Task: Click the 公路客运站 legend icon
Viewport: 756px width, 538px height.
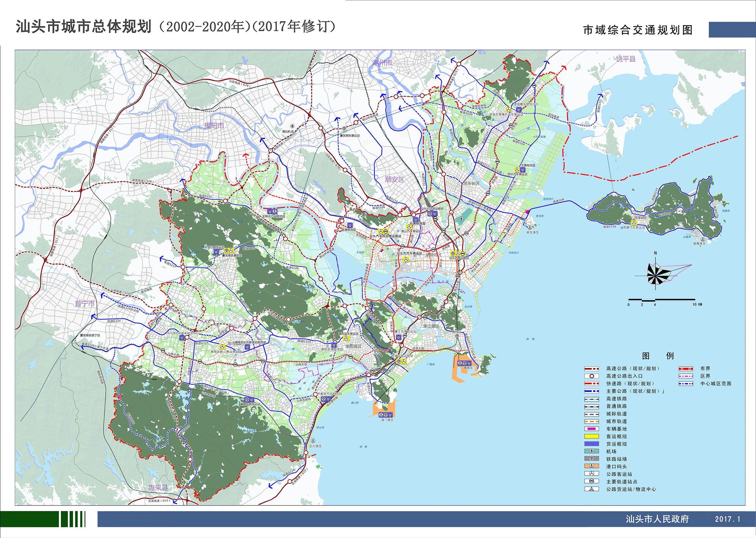Action: pyautogui.click(x=591, y=474)
